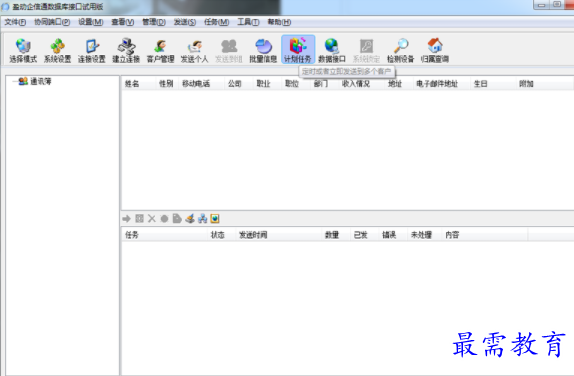Sort contacts by 姓名 column header
The height and width of the screenshot is (376, 574).
coord(139,84)
